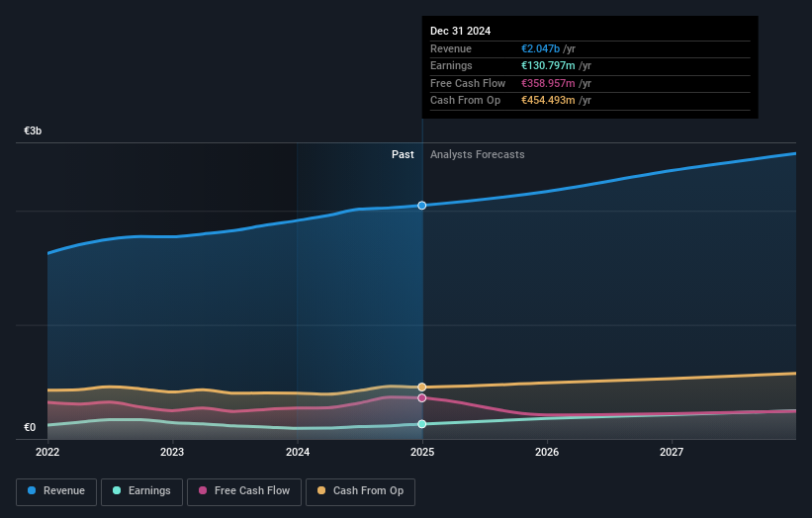812x518 pixels.
Task: Click the €358.957m free cash flow value
Action: tap(548, 83)
